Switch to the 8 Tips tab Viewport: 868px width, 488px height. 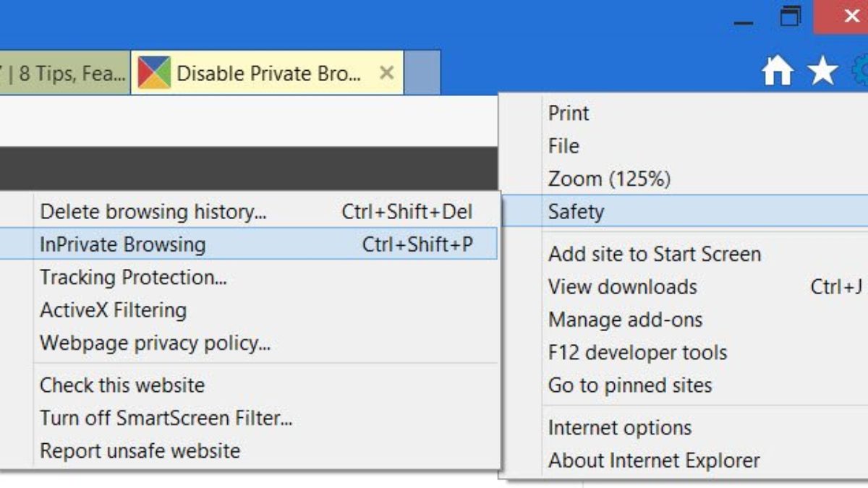pos(64,74)
